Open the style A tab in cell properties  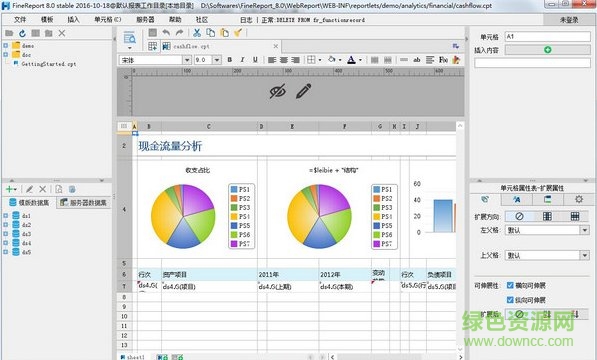click(517, 199)
